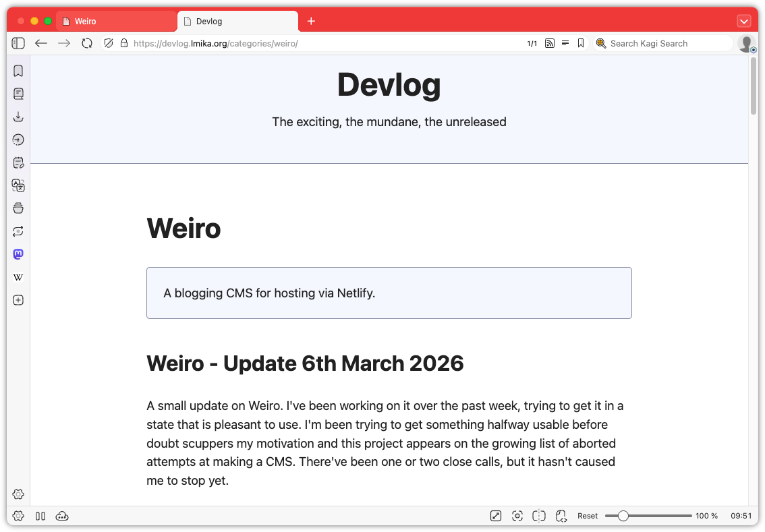Toggle reader view for the page
This screenshot has height=532, width=765.
565,42
